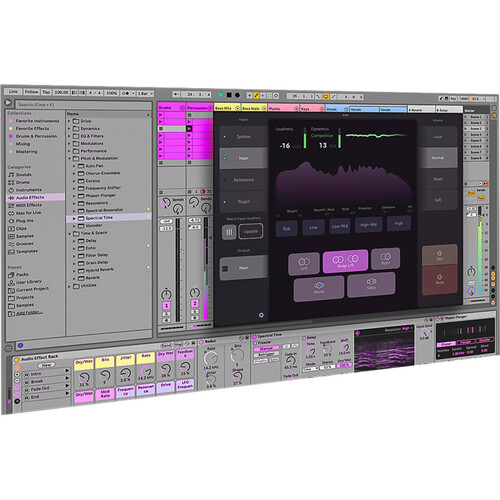Click the loudness match bars icon button

click(229, 232)
